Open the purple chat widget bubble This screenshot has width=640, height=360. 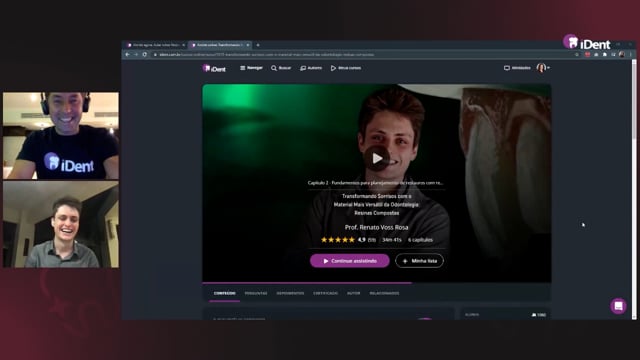(x=618, y=306)
